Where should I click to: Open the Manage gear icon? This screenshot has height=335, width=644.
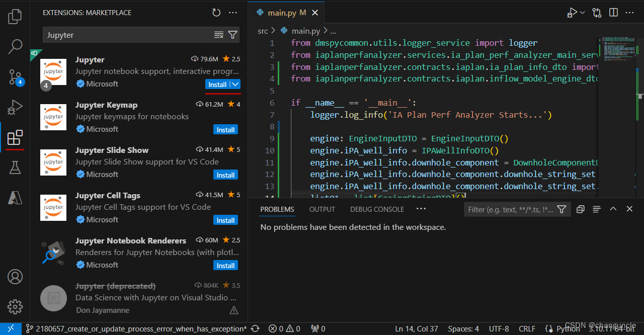tap(15, 306)
